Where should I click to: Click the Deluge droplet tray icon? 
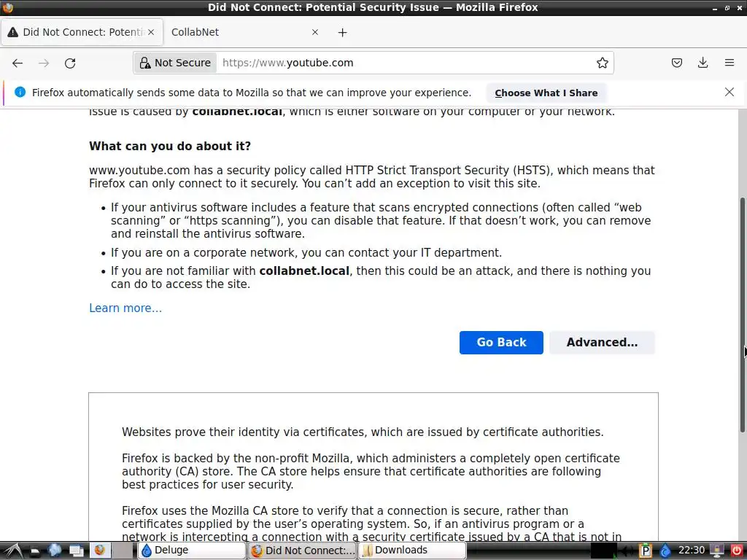[x=665, y=551]
